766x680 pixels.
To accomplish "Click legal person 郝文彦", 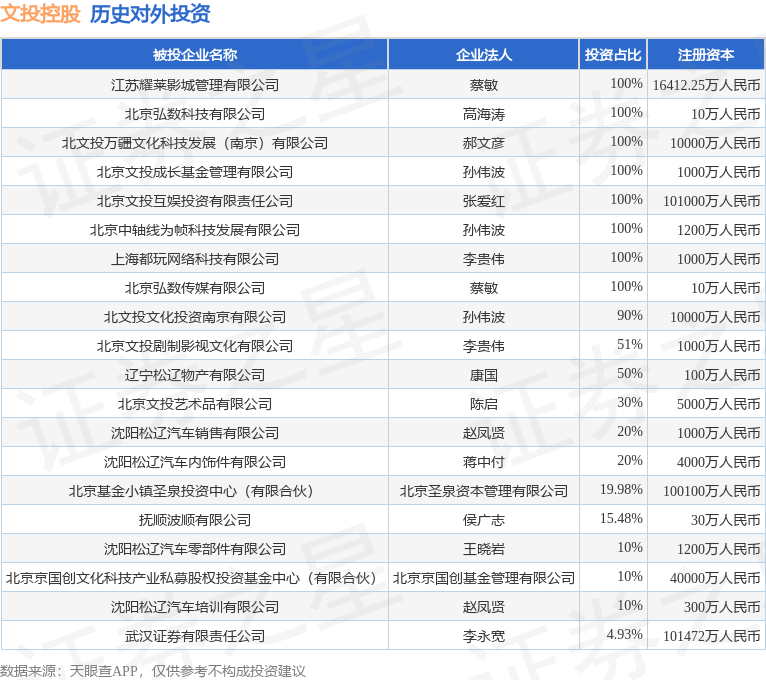I will [x=484, y=143].
